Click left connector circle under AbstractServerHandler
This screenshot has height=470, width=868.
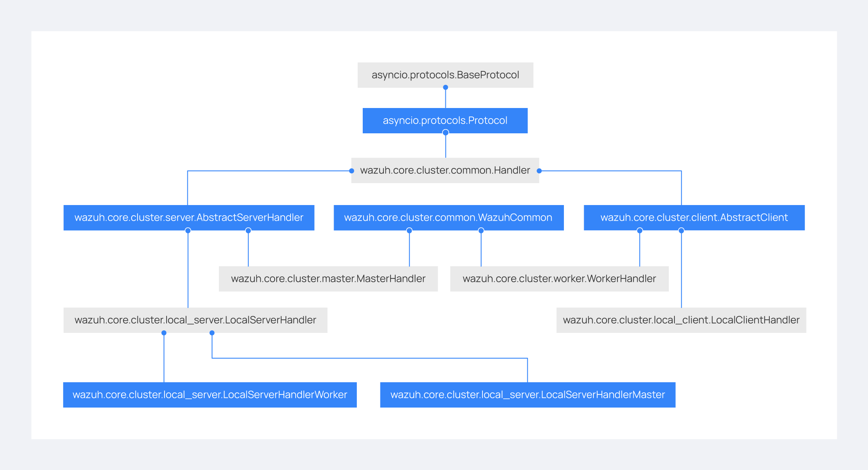click(x=188, y=230)
